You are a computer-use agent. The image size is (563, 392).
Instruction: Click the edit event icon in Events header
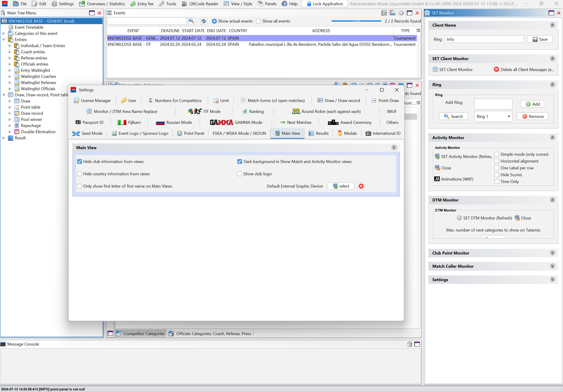coord(384,13)
